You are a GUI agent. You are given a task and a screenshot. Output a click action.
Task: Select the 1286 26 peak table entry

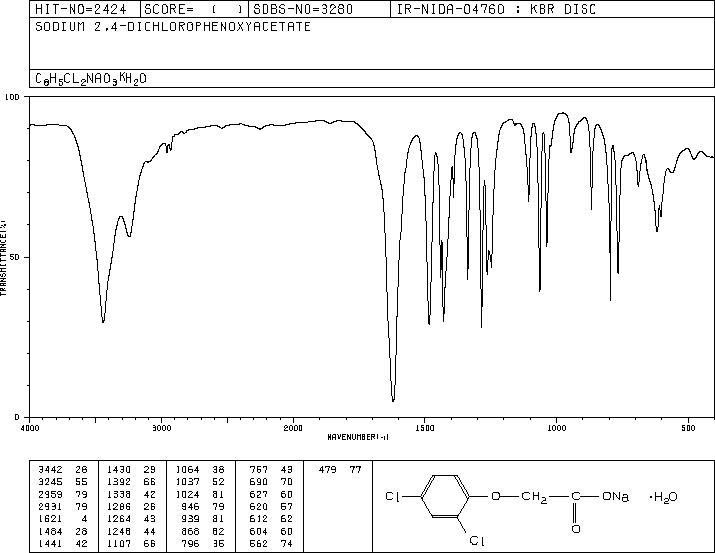click(x=131, y=506)
